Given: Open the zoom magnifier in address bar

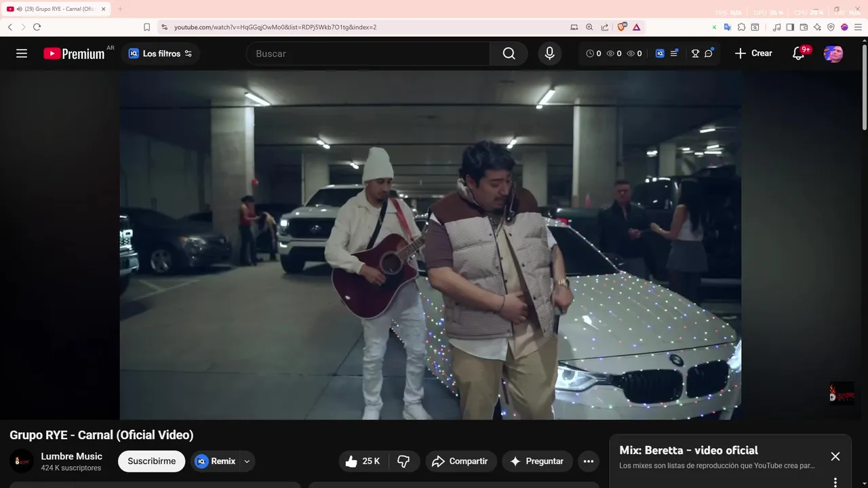Looking at the screenshot, I should (589, 27).
